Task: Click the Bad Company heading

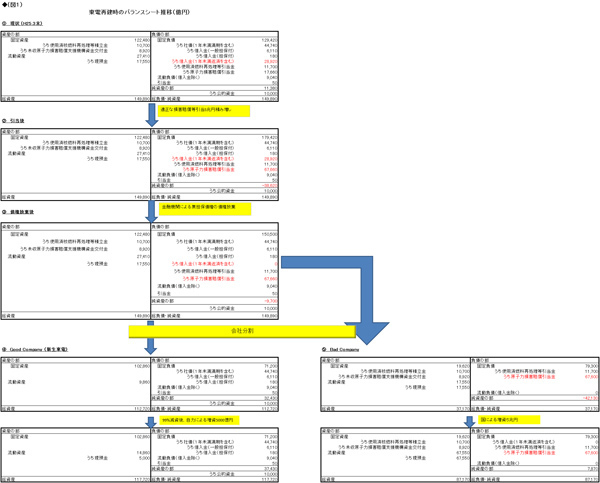Action: [340, 349]
